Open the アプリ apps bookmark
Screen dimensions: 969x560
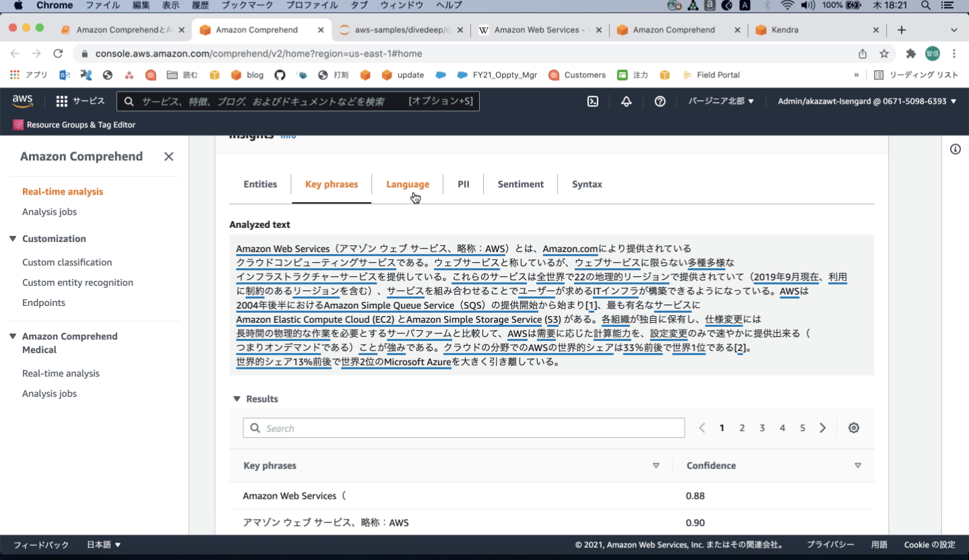point(28,75)
